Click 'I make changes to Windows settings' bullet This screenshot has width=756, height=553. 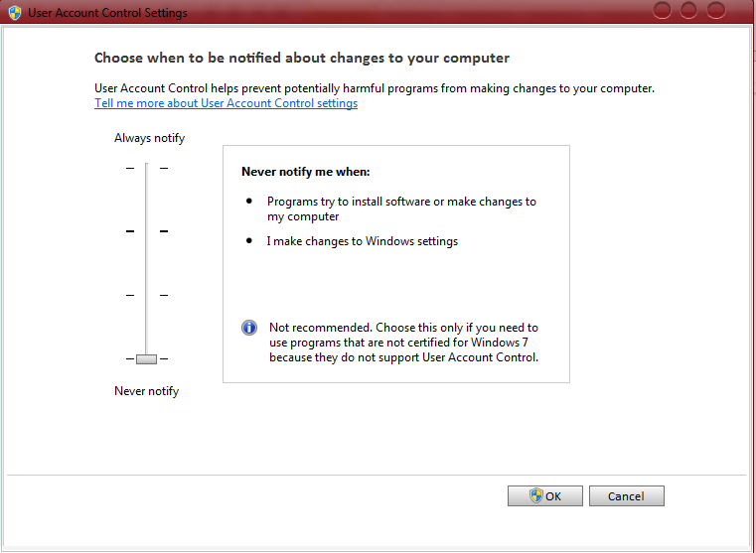(362, 241)
